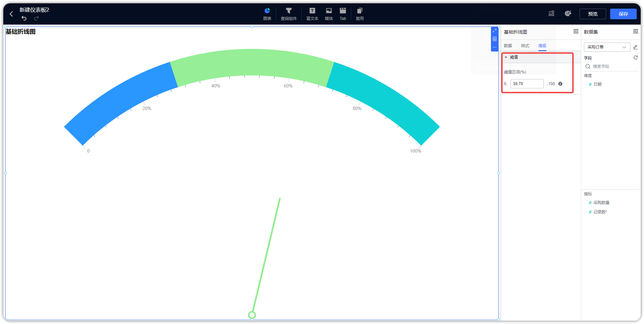Click the 基础折线图 chart title
Screen dimensions: 644x324
[x=21, y=32]
